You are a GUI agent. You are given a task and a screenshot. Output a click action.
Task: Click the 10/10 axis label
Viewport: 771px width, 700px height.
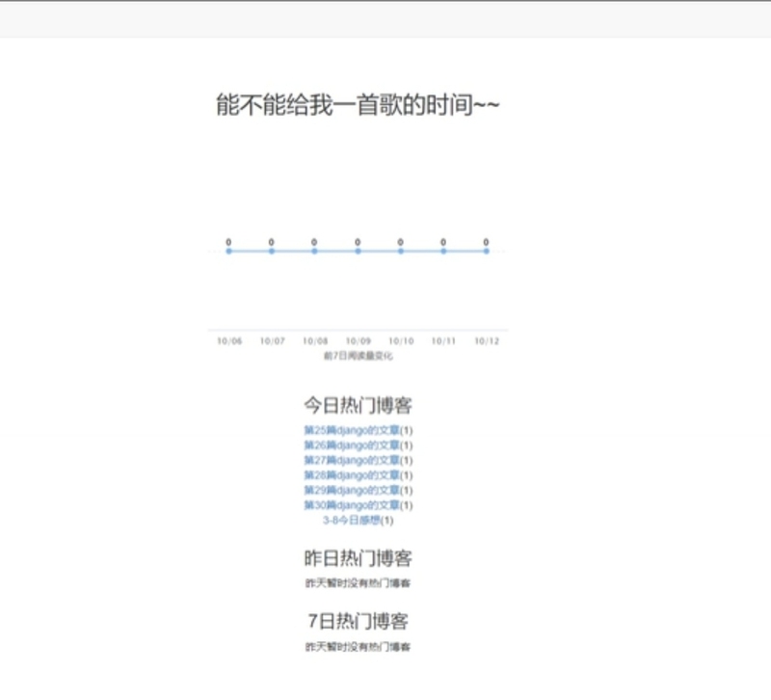[401, 341]
